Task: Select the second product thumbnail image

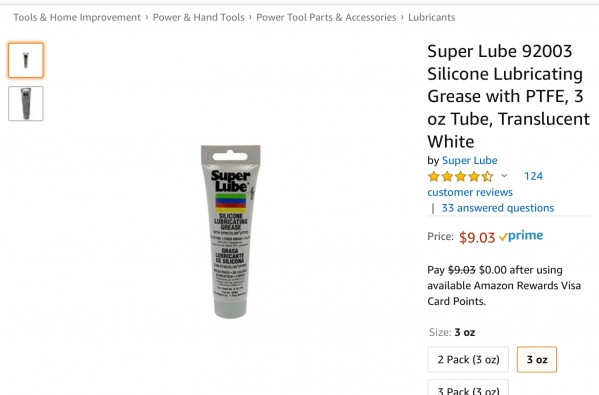Action: pos(26,104)
